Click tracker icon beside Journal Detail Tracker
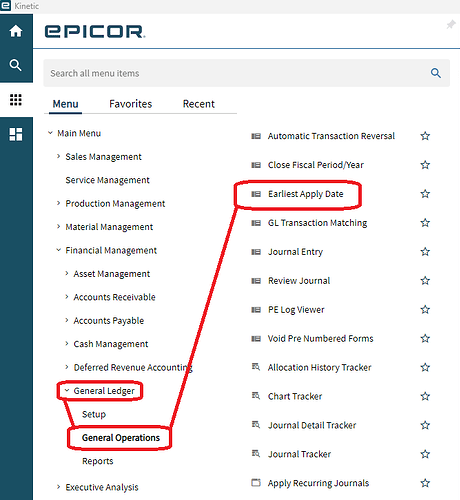This screenshot has height=500, width=460. coord(256,425)
